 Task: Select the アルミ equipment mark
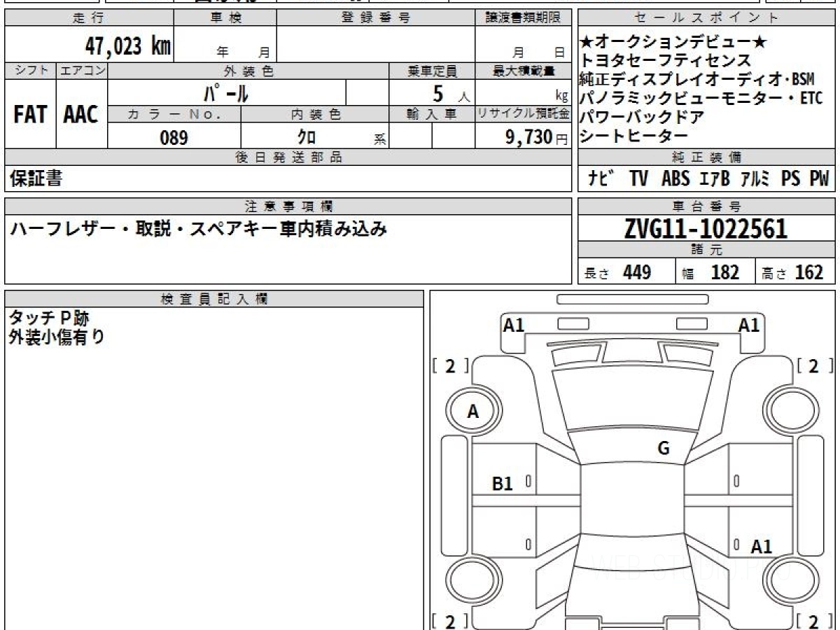[x=756, y=179]
